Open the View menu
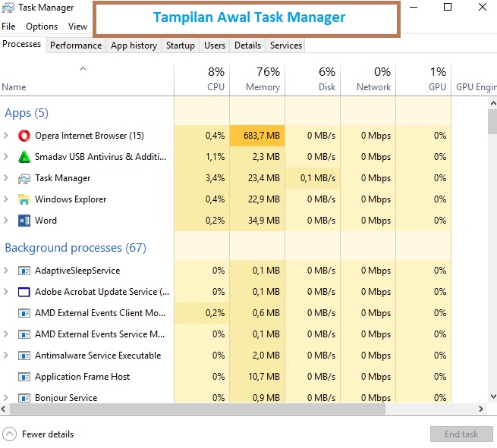The height and width of the screenshot is (448, 497). coord(77,27)
